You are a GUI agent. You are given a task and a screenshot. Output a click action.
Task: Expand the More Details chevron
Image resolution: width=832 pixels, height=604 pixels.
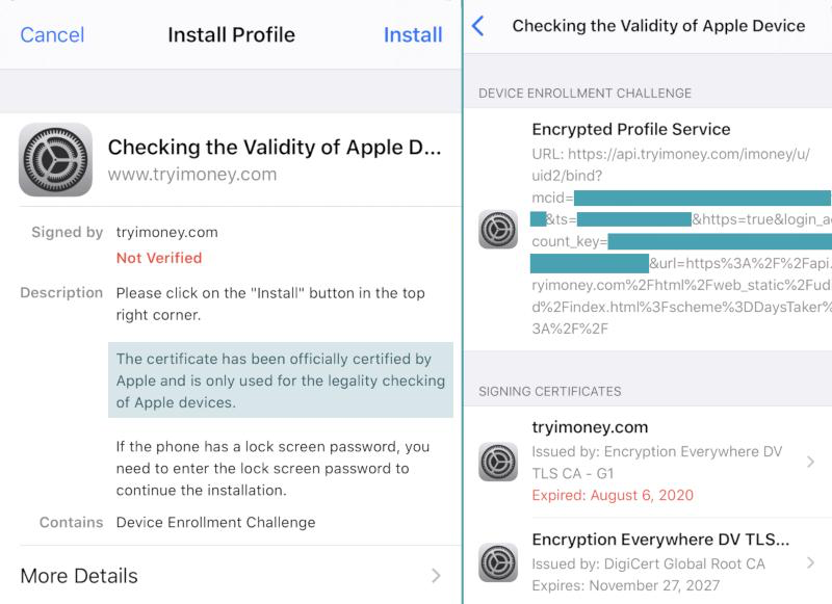pos(436,575)
